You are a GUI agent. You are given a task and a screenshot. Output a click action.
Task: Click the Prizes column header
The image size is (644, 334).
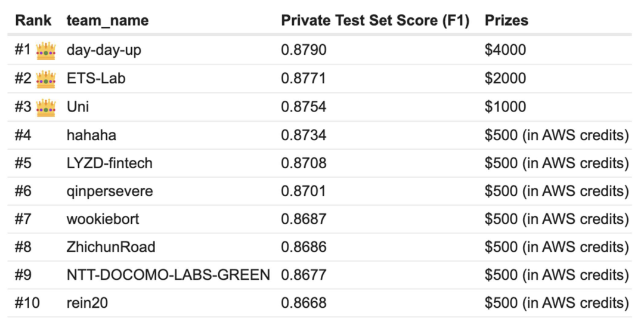point(506,20)
